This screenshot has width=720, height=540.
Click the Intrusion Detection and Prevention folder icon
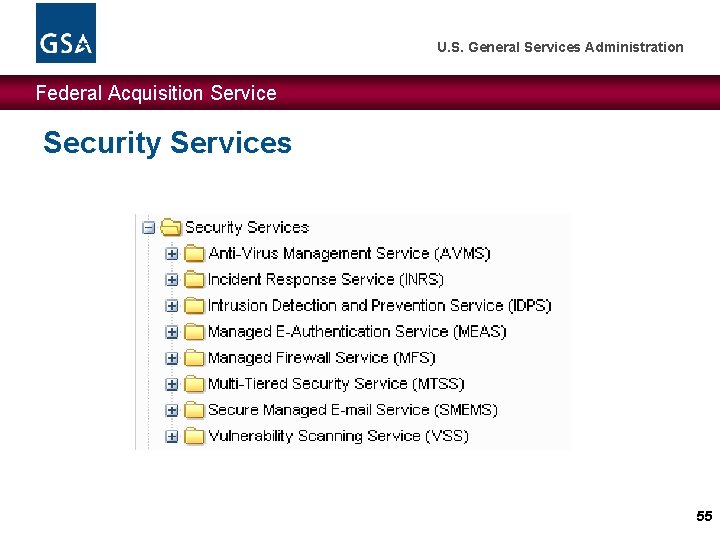click(x=194, y=306)
